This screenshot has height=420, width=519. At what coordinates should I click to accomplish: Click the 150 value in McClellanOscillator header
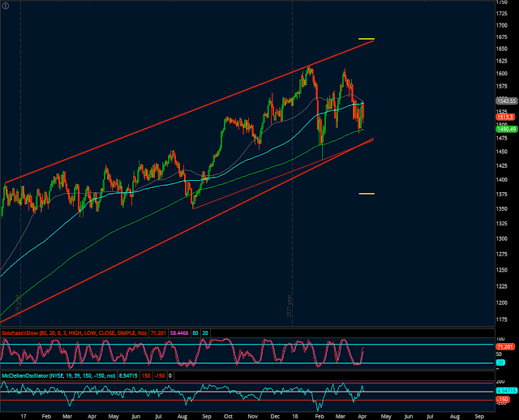coord(146,375)
